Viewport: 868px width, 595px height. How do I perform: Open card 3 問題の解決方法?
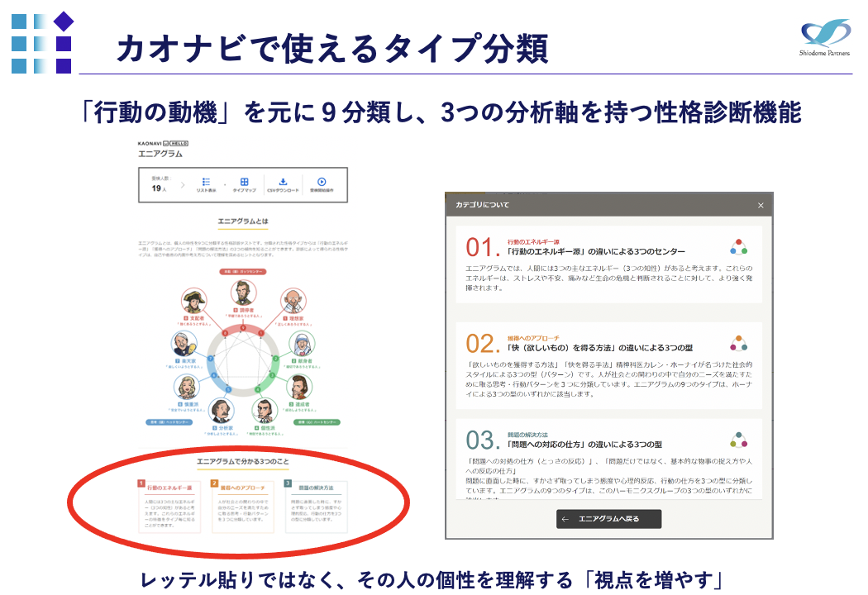[316, 507]
